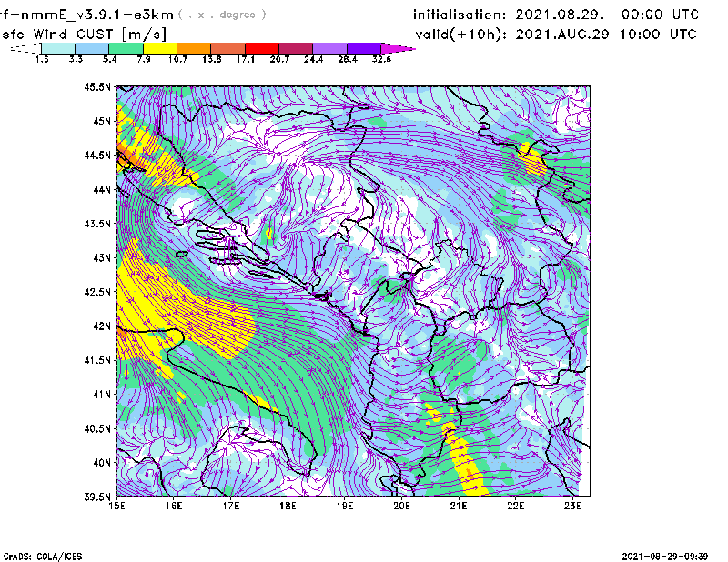The height and width of the screenshot is (562, 728).
Task: Click legend value 32.6
Action: [x=381, y=59]
